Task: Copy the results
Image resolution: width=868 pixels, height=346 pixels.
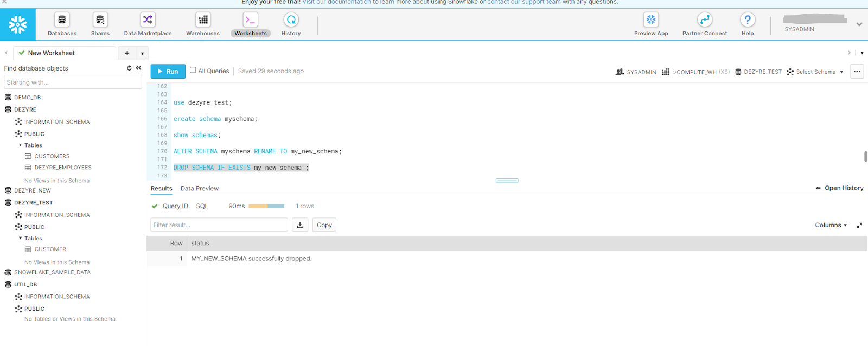Action: 324,225
